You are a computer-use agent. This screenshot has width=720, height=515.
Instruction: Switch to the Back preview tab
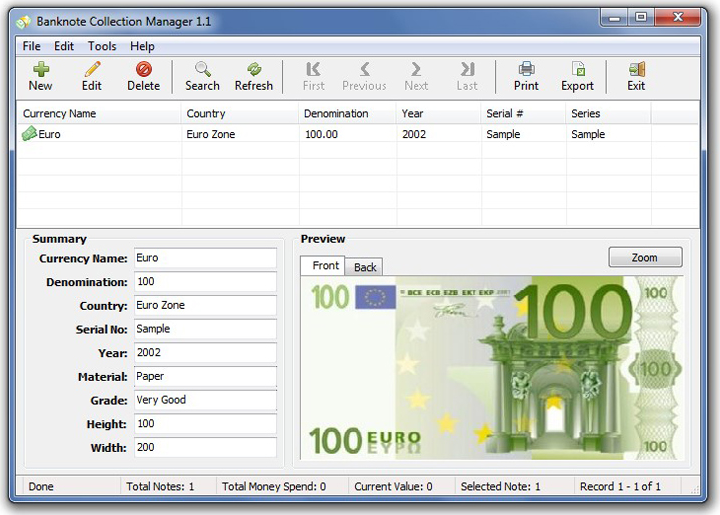point(365,267)
